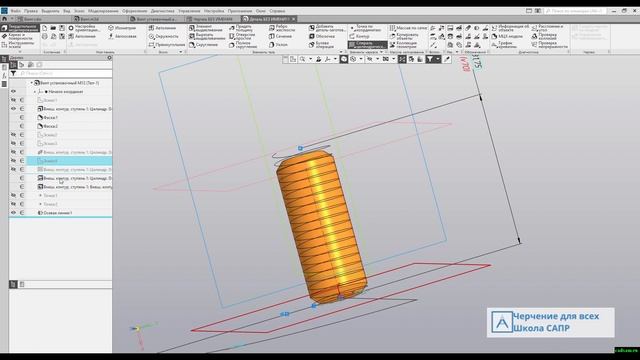Click Копировать объекты command
Screen dimensions: 640x360
[x=404, y=36]
